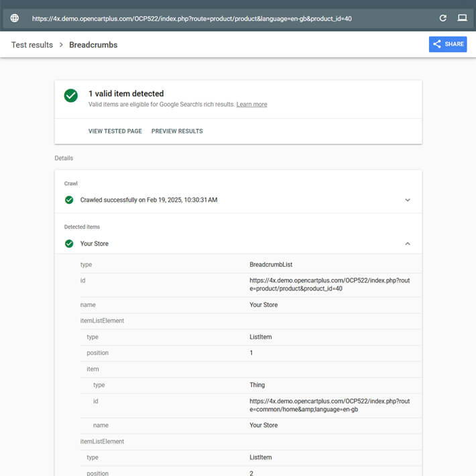Collapse the Your Store detected item
476x476 pixels.
click(408, 243)
